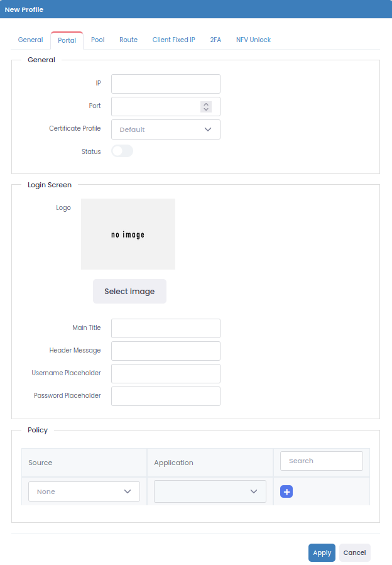Open the Certificate Profile dropdown
This screenshot has height=565, width=392.
pos(166,129)
